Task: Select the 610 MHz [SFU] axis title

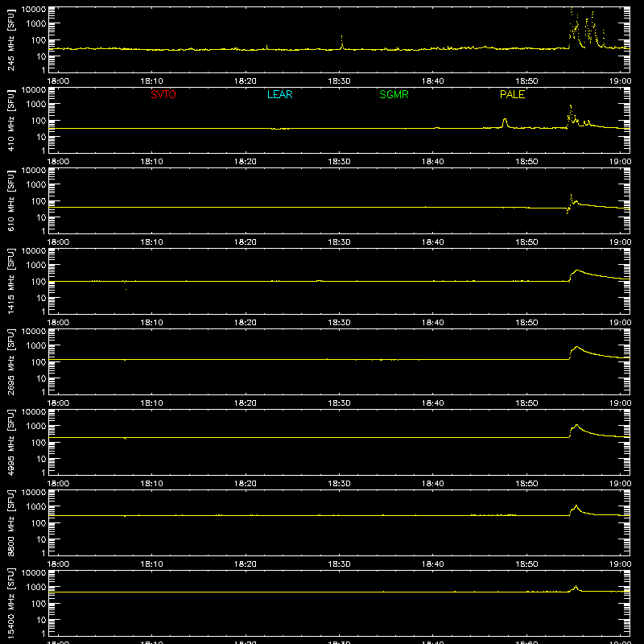Action: tap(10, 201)
